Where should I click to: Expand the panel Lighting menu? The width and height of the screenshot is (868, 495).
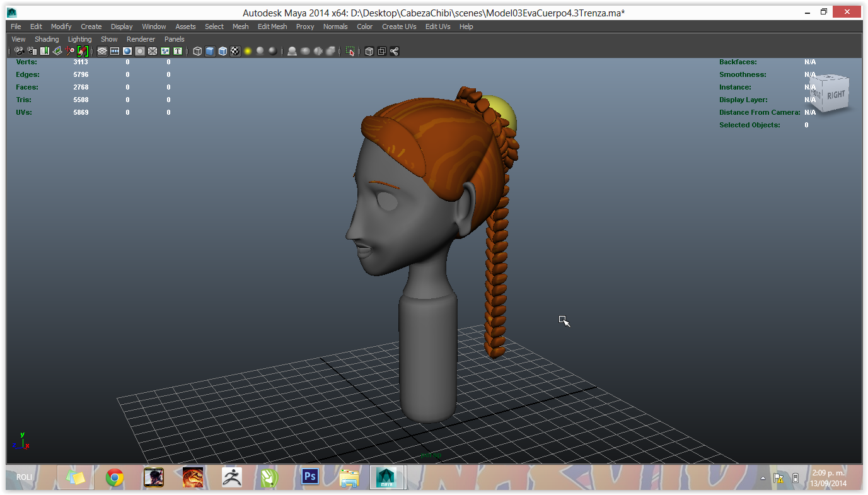click(79, 39)
